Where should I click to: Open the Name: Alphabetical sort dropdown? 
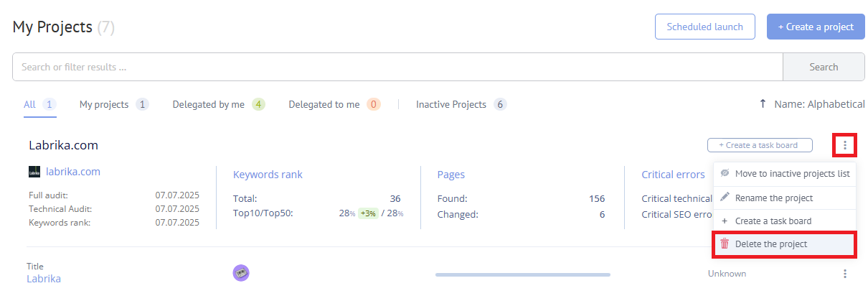tap(819, 104)
